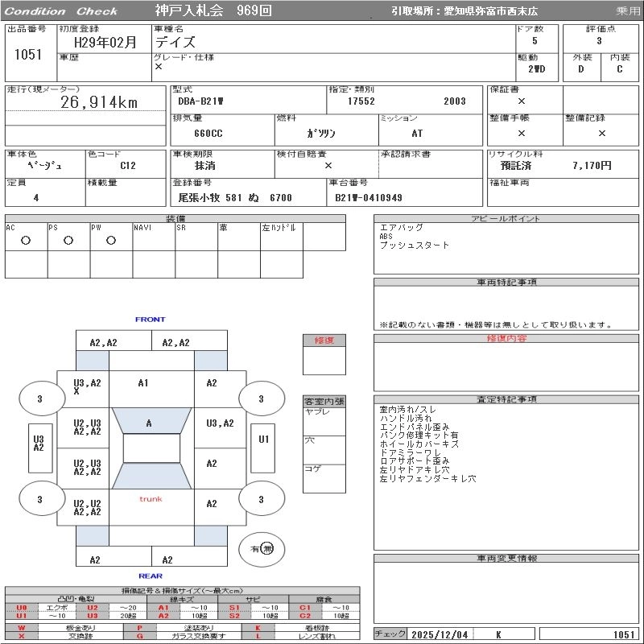Select the bottom-right tire circle in the diagram
Image resolution: width=644 pixels, height=644 pixels.
pos(261,500)
